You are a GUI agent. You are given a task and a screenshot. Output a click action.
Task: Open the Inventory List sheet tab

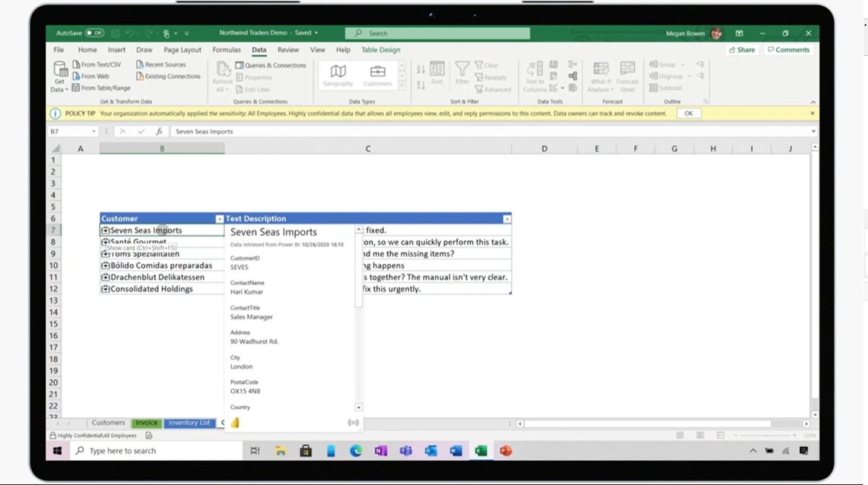(x=189, y=423)
